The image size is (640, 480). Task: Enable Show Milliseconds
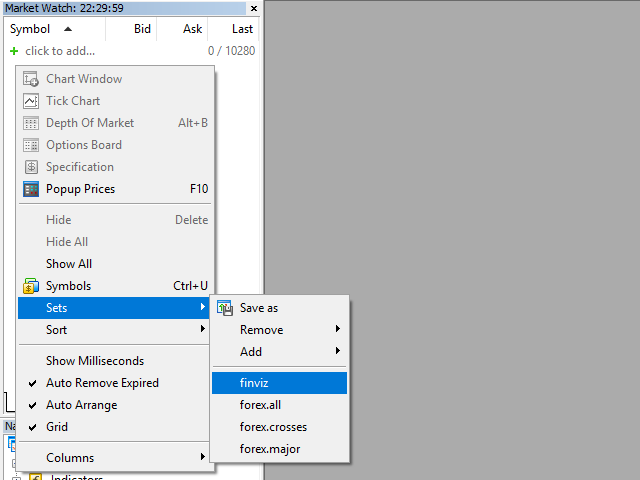click(x=114, y=361)
